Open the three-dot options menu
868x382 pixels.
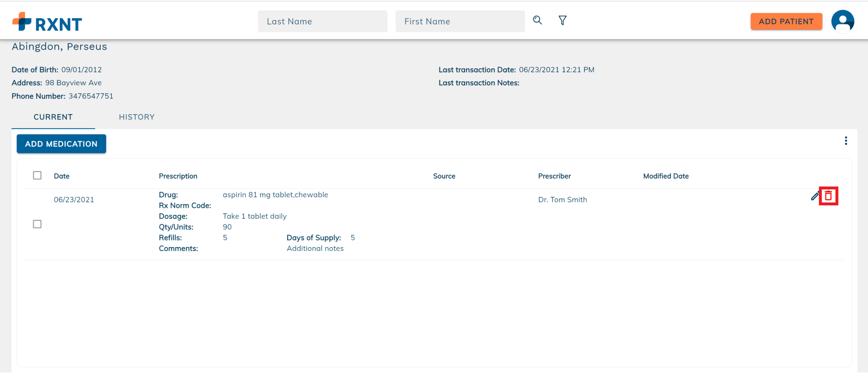point(846,141)
